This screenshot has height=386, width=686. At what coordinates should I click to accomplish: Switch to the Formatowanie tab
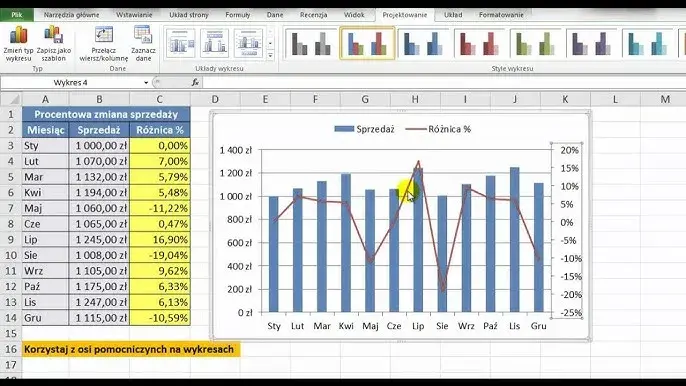click(501, 15)
